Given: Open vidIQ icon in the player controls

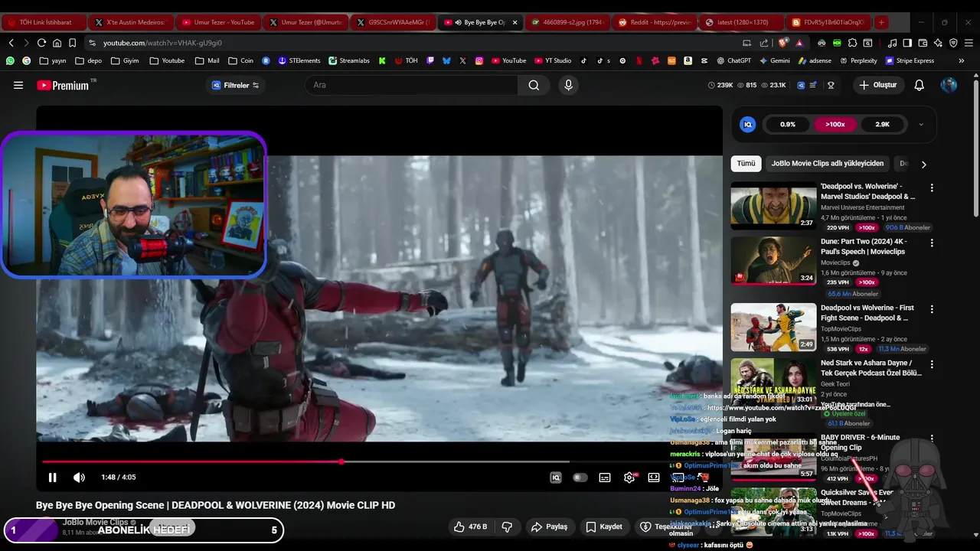Looking at the screenshot, I should (556, 478).
